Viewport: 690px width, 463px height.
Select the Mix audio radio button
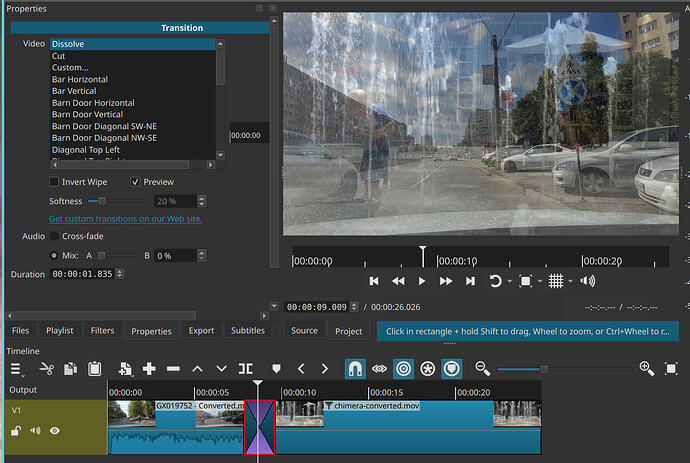[54, 255]
